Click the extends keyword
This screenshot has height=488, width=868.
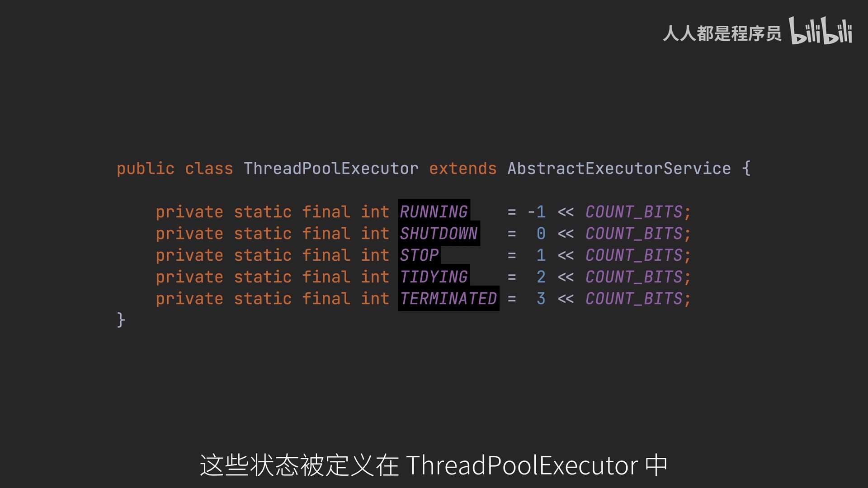[x=462, y=169]
